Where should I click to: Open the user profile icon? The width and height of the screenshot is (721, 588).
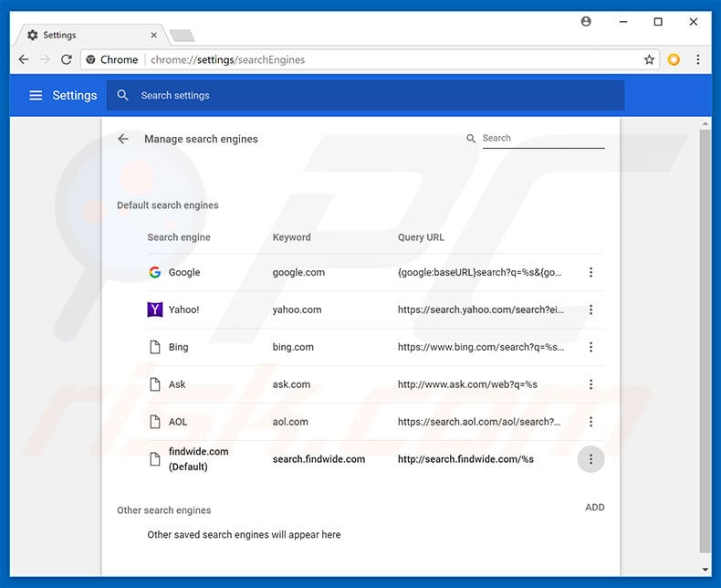click(x=586, y=21)
